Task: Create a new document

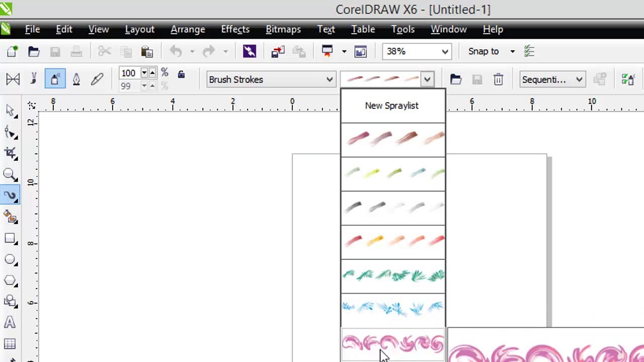Action: click(12, 51)
